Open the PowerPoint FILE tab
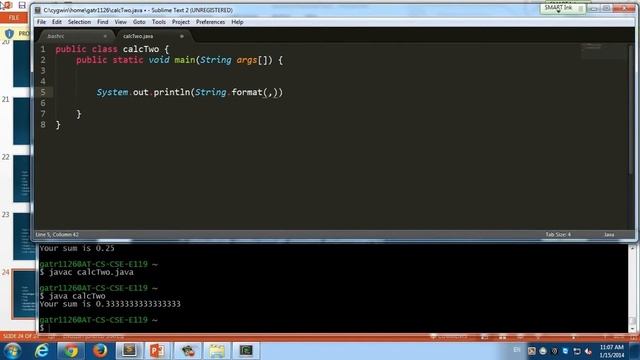Screen dimensions: 640x360 [14, 18]
